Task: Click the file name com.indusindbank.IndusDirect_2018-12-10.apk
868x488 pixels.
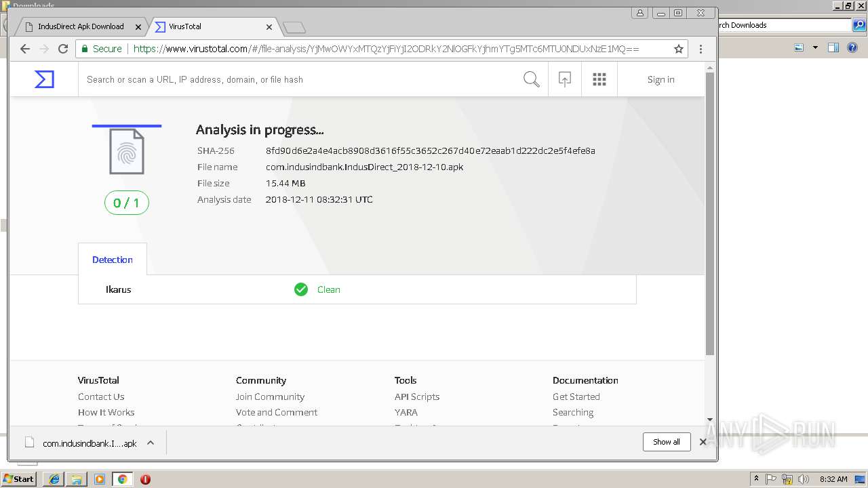Action: [x=365, y=167]
